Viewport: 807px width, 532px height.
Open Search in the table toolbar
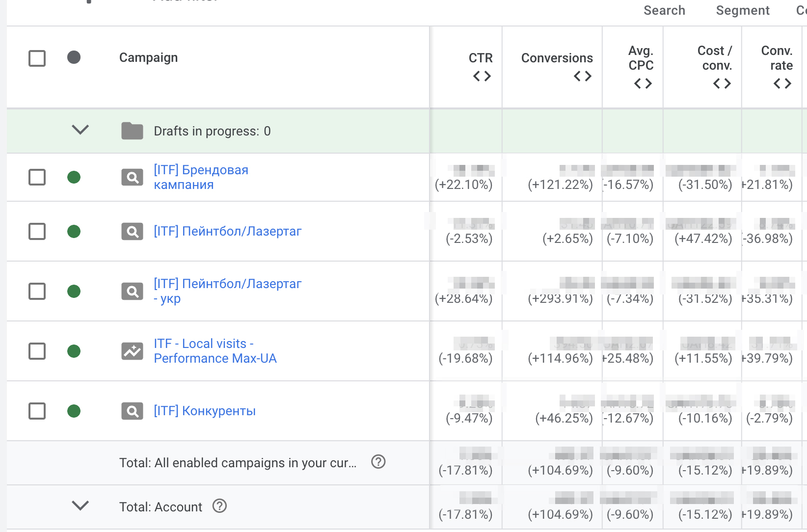pyautogui.click(x=664, y=10)
